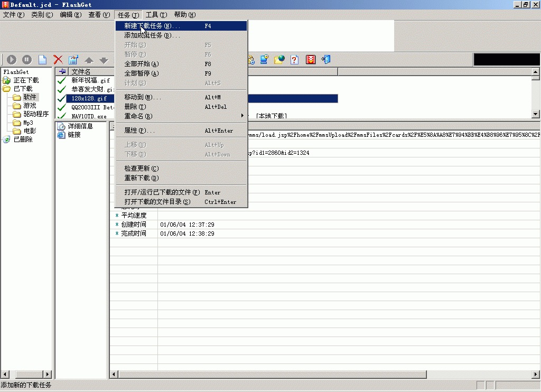Choose 新建下载任务 (N) from the menu
Image resolution: width=541 pixels, height=392 pixels.
tap(181, 26)
